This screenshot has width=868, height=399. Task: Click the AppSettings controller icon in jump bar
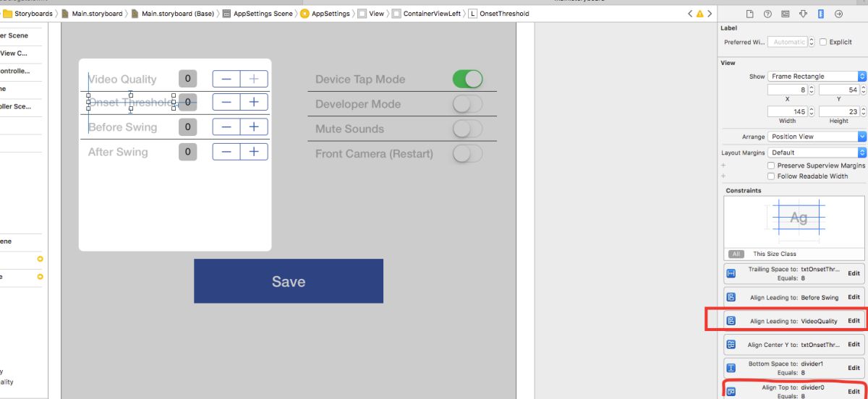click(x=305, y=14)
